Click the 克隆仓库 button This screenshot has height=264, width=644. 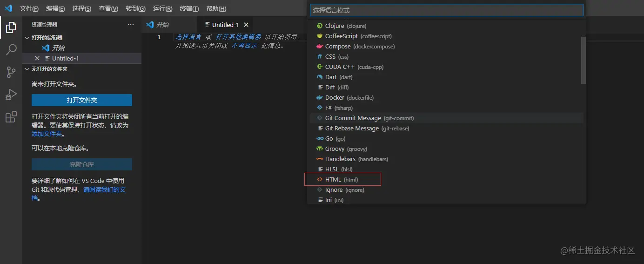click(82, 164)
